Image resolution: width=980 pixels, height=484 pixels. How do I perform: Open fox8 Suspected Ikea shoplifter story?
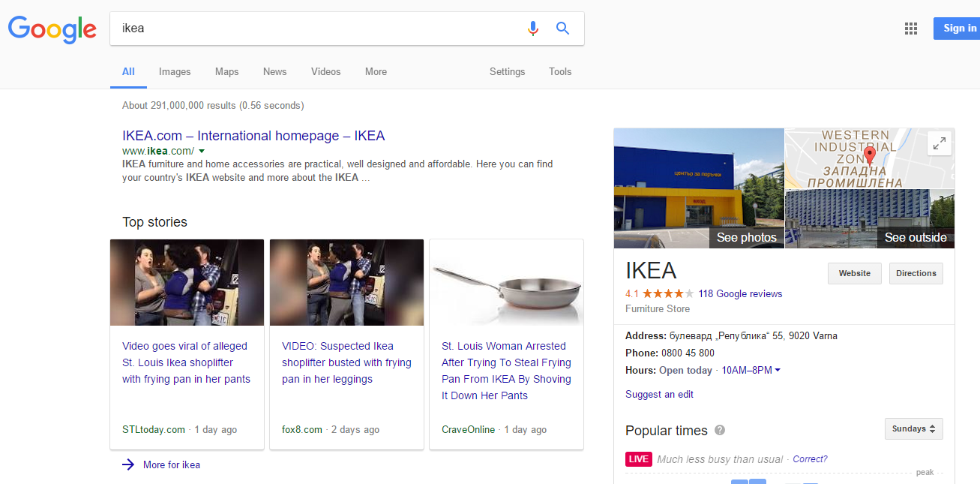[x=346, y=362]
